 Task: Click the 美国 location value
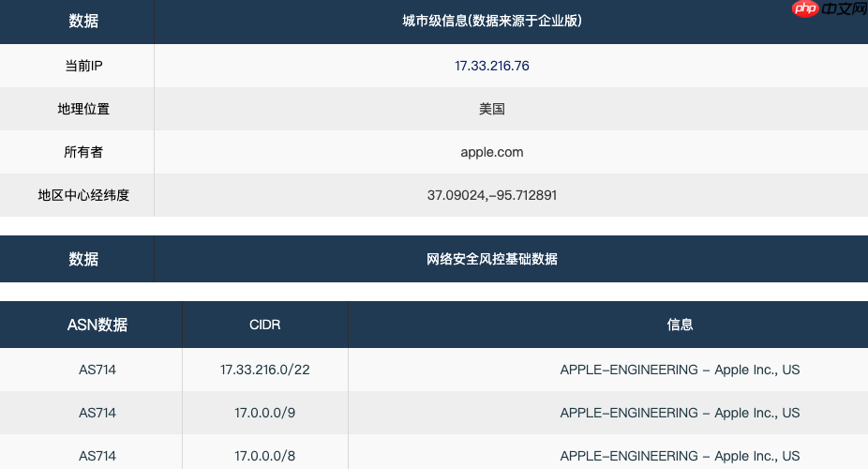pos(491,109)
